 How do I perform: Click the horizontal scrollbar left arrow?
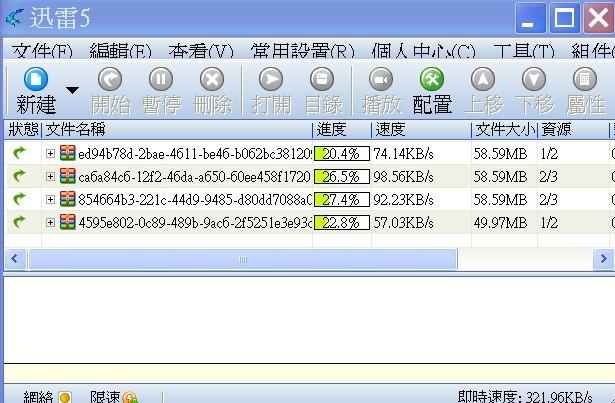(x=15, y=259)
